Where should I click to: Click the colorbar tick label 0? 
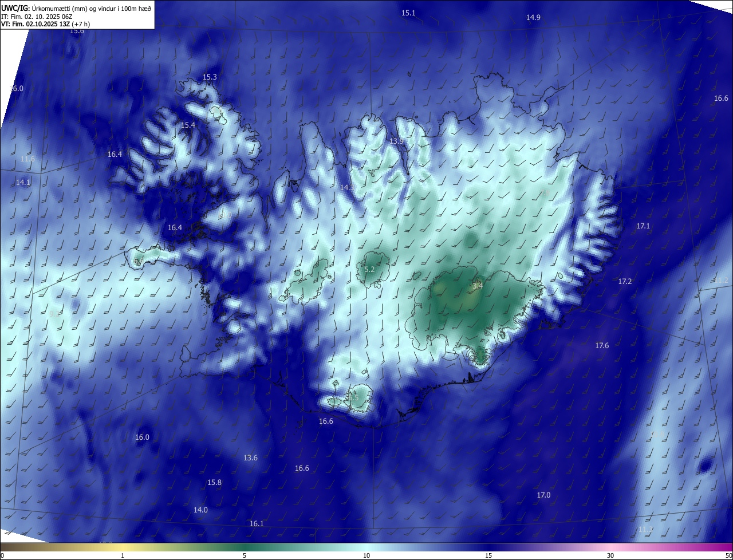click(2, 556)
